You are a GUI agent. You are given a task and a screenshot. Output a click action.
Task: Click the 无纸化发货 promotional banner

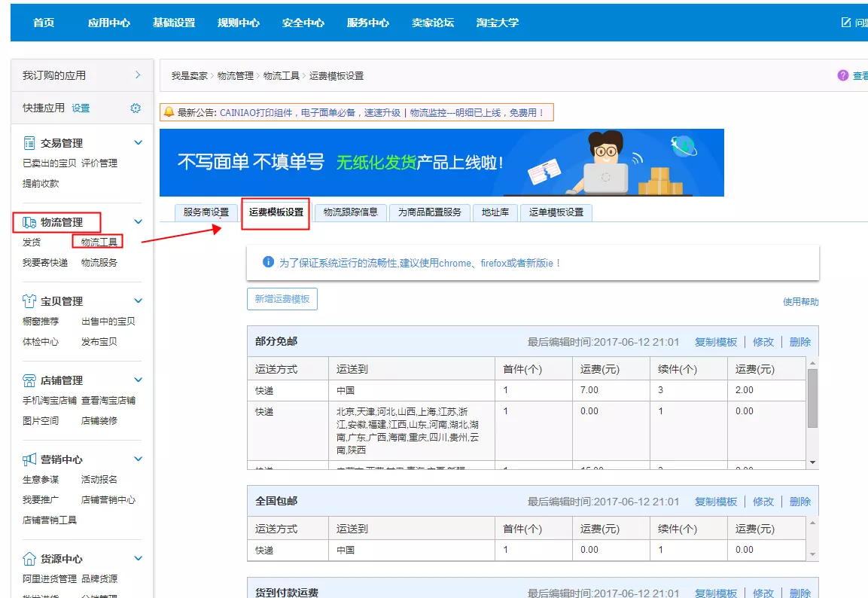pos(442,163)
